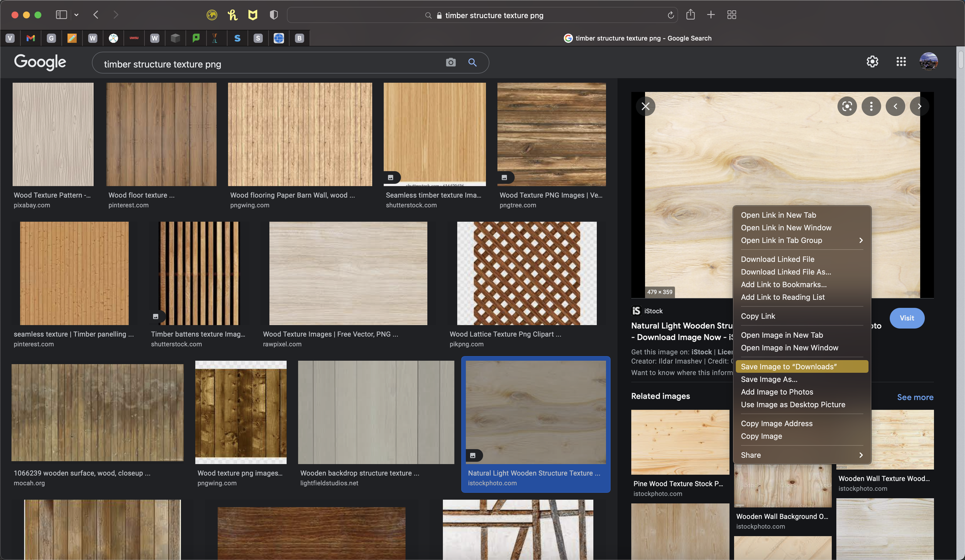Click the search by image camera icon

450,63
